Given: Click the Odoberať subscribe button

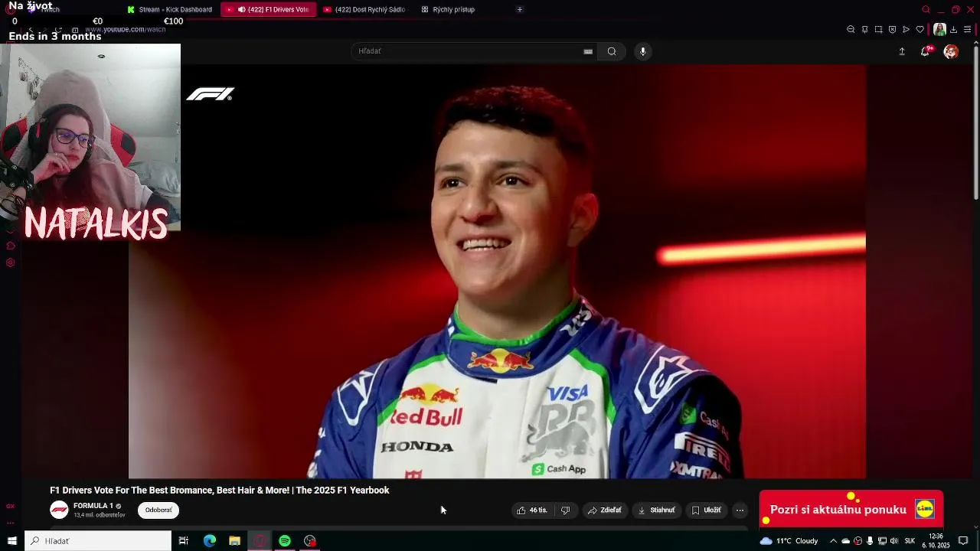Looking at the screenshot, I should [158, 510].
